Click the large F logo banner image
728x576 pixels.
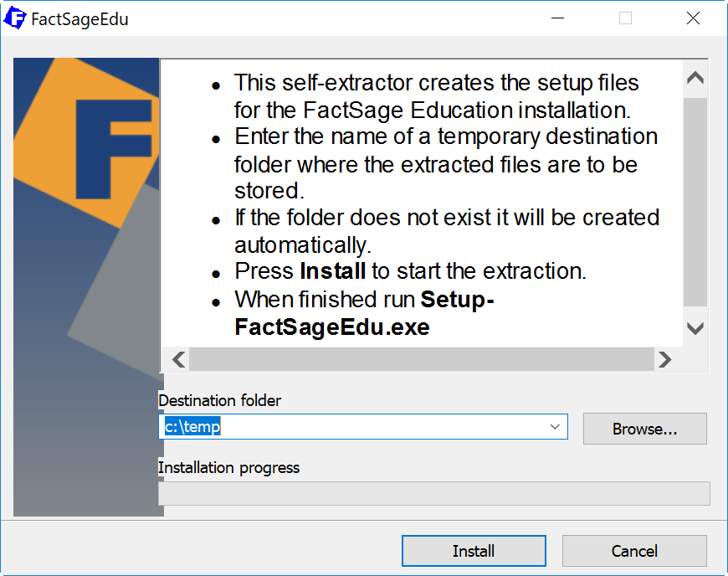tap(88, 286)
